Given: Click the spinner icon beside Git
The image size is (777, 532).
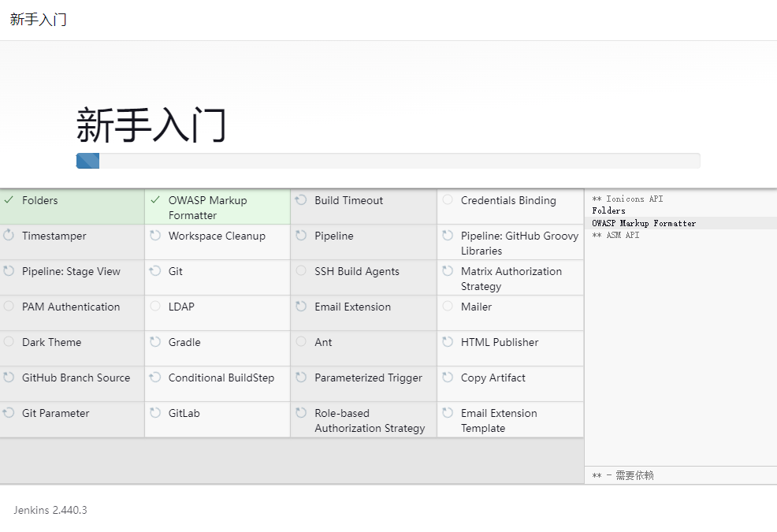Looking at the screenshot, I should [155, 271].
